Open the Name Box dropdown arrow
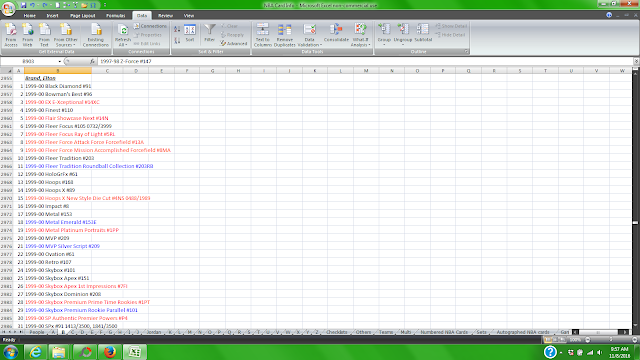 pos(60,62)
